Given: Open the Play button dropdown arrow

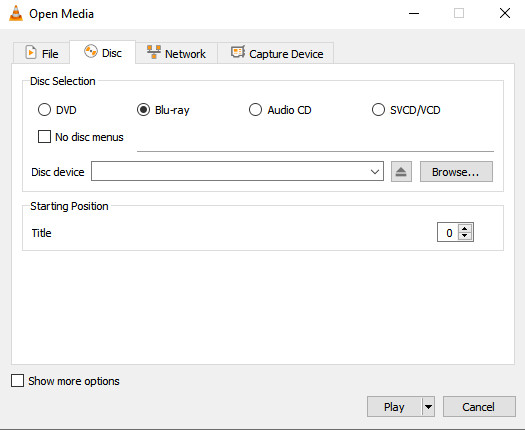Looking at the screenshot, I should [428, 407].
